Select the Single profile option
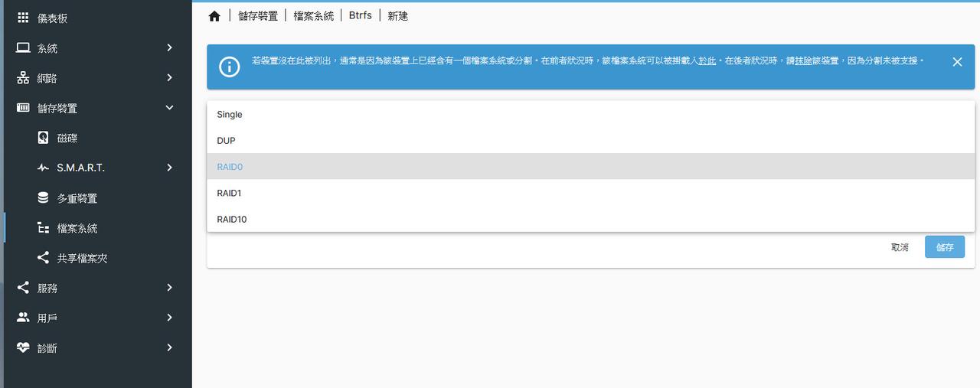 [590, 114]
